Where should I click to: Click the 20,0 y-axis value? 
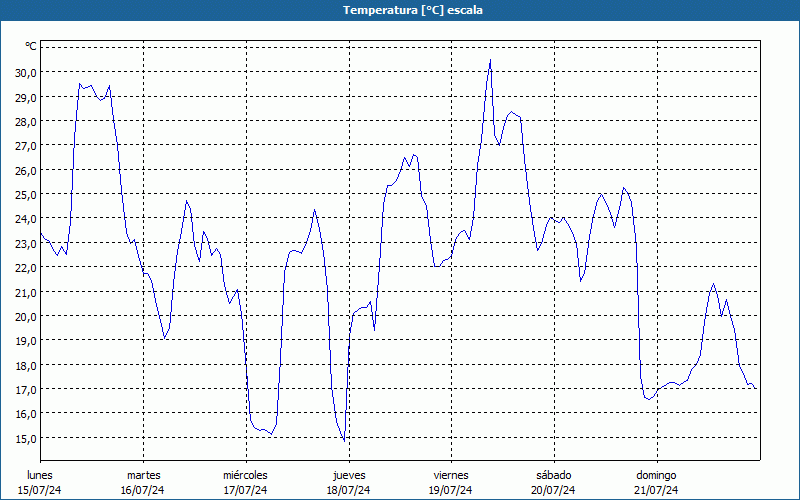tap(26, 316)
